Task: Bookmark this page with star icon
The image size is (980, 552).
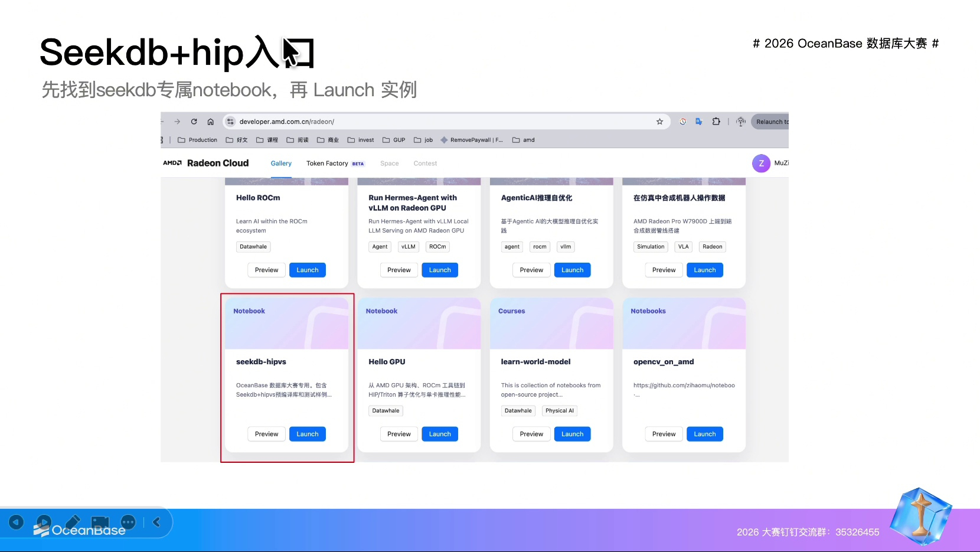Action: 659,122
